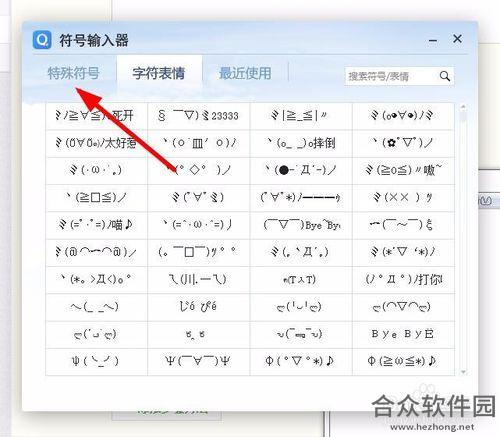Switch to the 特殊符号 tab

click(x=73, y=73)
